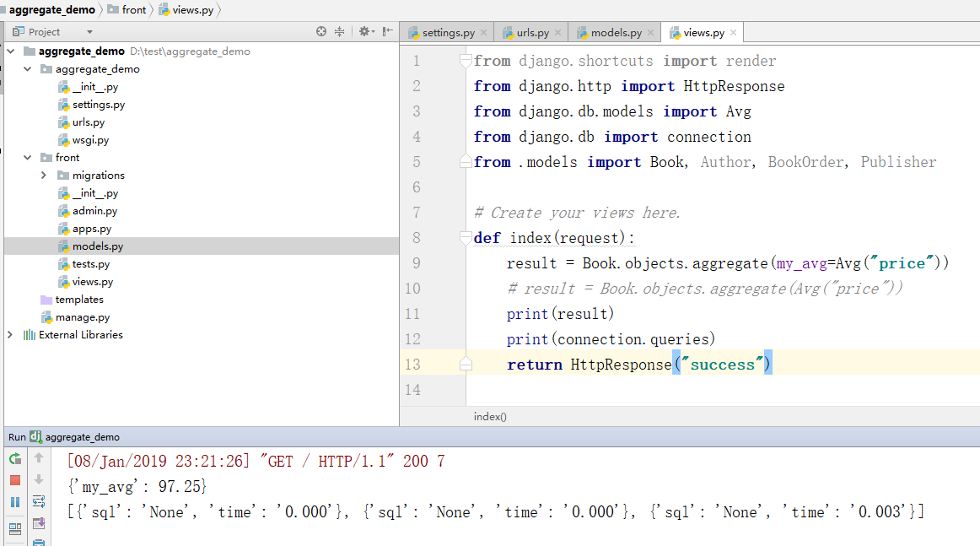
Task: Click the locate/scroll from source target icon
Action: pos(321,31)
